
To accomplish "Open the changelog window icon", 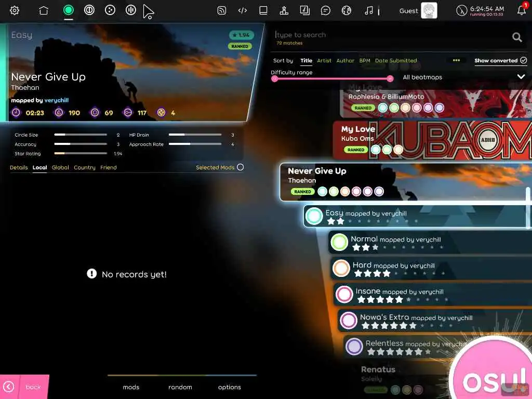I will 263,10.
